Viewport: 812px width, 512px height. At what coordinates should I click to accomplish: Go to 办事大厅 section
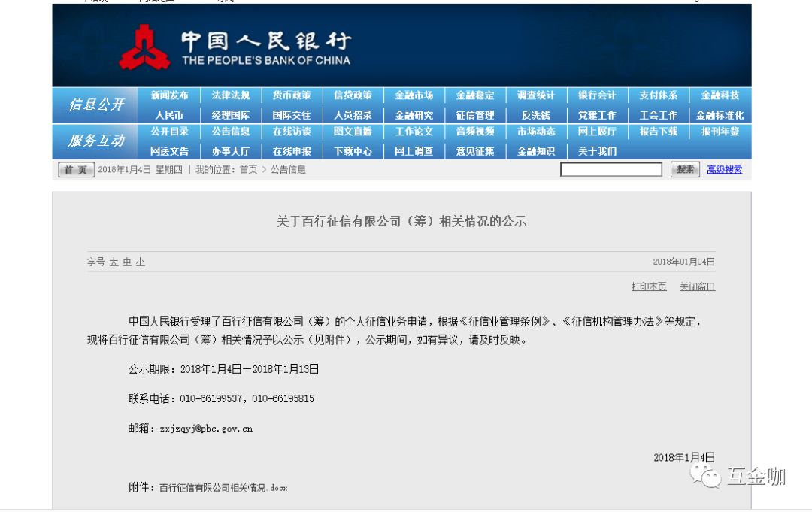[231, 151]
